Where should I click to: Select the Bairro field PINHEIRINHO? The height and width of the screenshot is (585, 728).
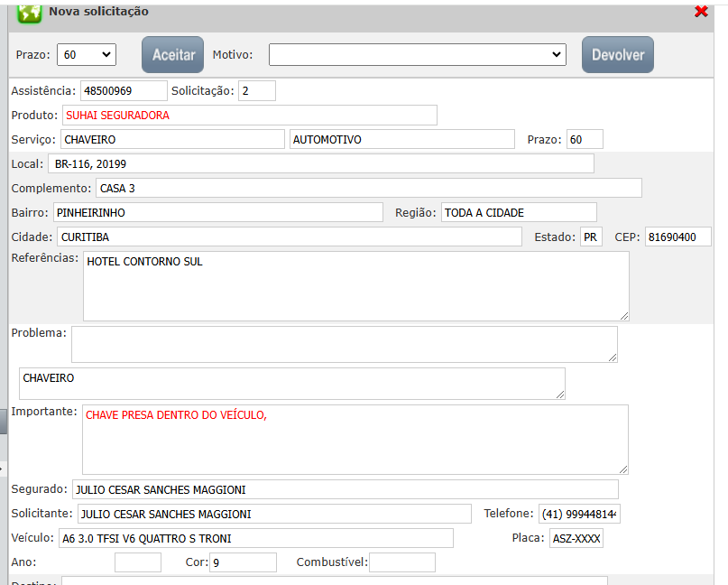coord(217,212)
